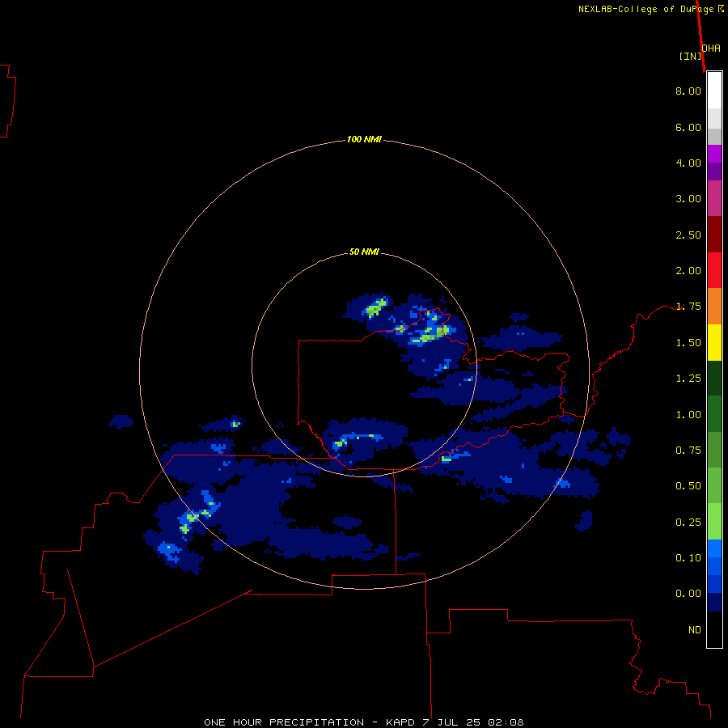Click the 0.10 legend value
The height and width of the screenshot is (728, 728).
point(688,558)
